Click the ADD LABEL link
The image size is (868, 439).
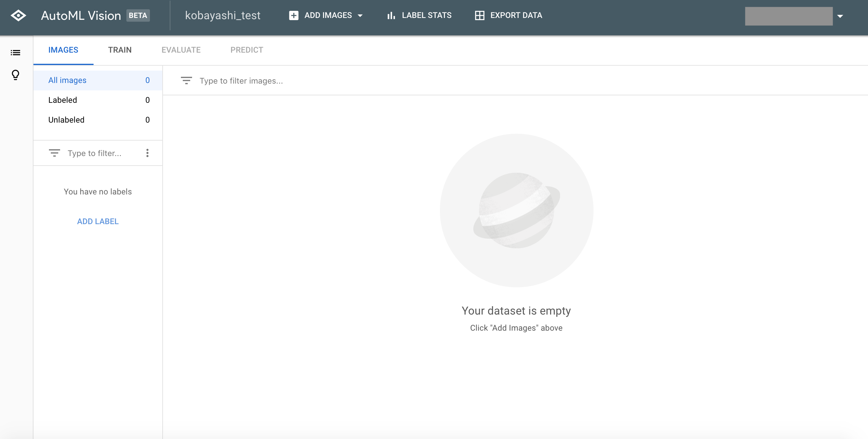(98, 221)
